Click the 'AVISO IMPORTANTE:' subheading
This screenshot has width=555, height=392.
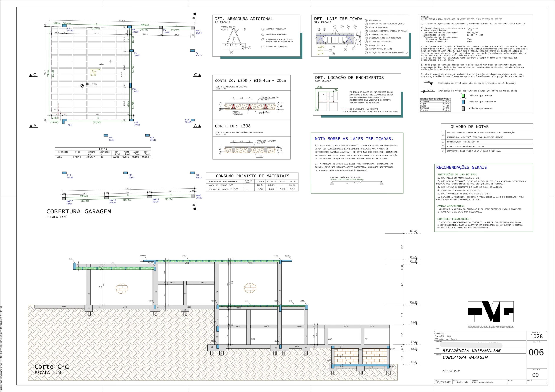[x=451, y=206]
